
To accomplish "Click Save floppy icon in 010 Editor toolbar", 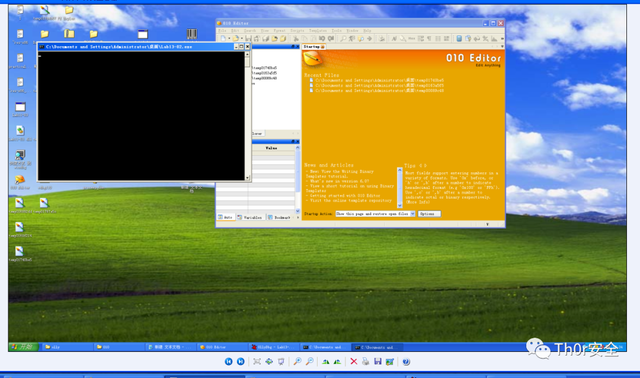I will [x=248, y=38].
